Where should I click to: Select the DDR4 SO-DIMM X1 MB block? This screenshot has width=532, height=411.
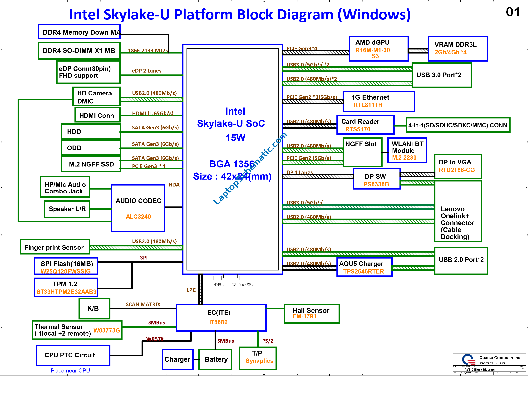coord(79,51)
